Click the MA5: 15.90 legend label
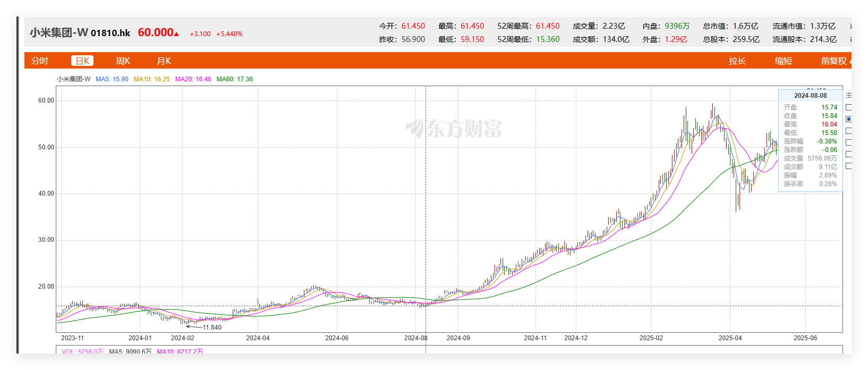The height and width of the screenshot is (370, 868). click(x=112, y=79)
